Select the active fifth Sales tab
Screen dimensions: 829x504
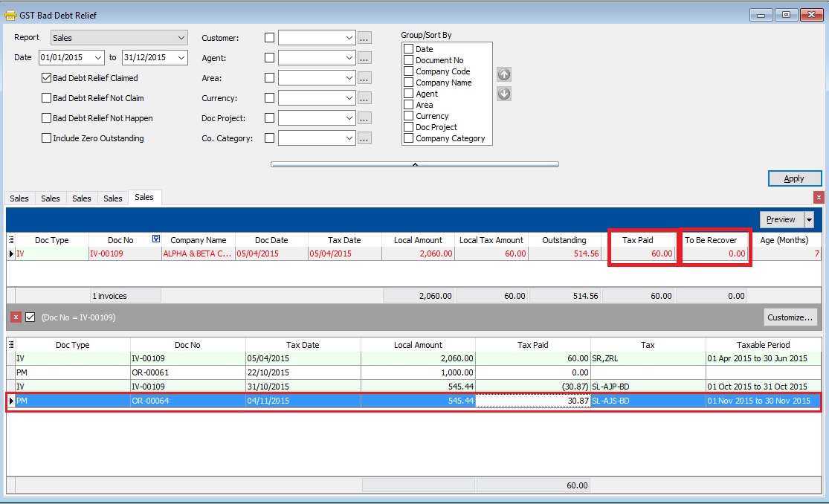[144, 197]
